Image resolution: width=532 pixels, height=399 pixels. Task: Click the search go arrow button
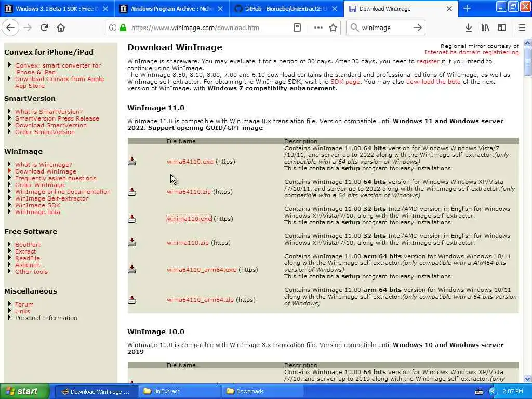coord(417,28)
